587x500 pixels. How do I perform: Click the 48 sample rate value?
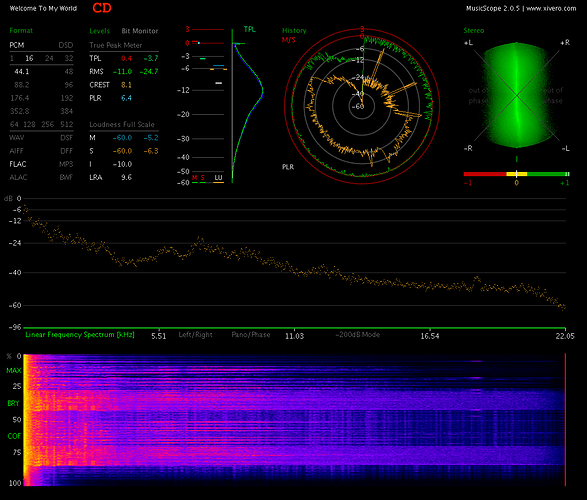point(69,71)
